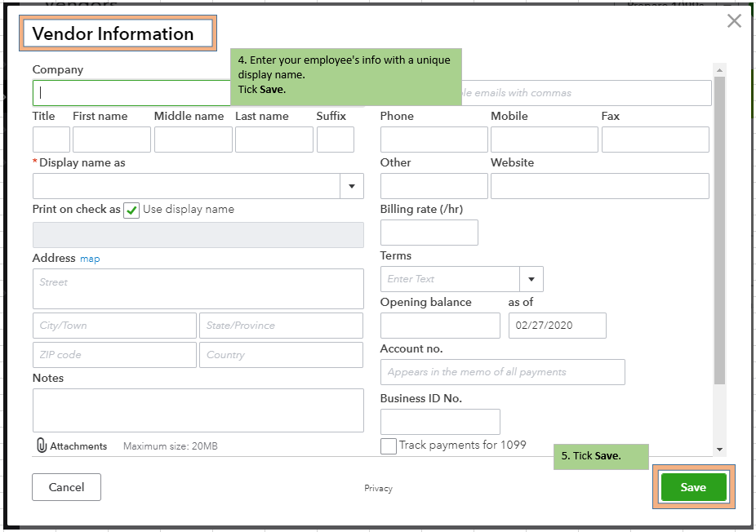Click the vertical scrollbar thumb
Image resolution: width=756 pixels, height=532 pixels.
(x=719, y=230)
